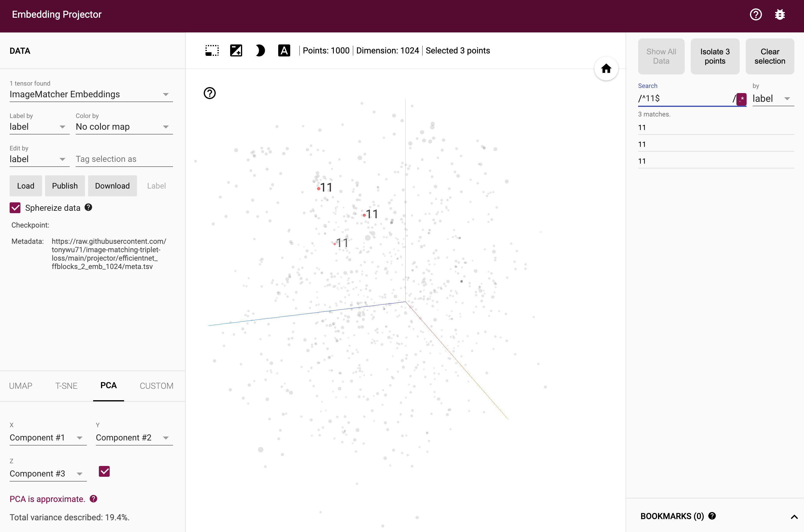Open the projection canvas help icon
Image resolution: width=804 pixels, height=532 pixels.
(209, 93)
